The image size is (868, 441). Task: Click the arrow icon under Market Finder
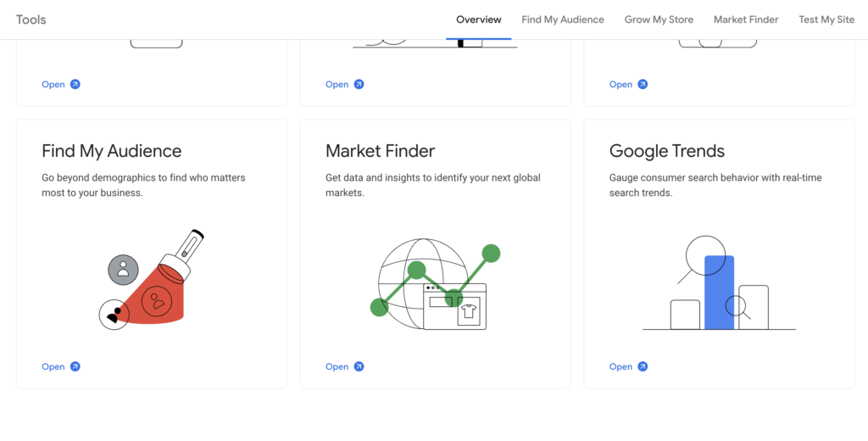(359, 366)
